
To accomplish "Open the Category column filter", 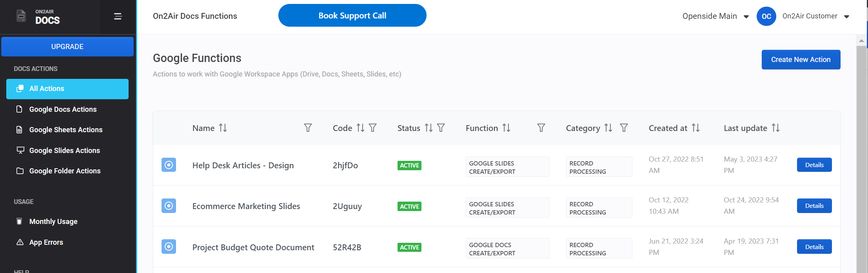I will pos(624,128).
